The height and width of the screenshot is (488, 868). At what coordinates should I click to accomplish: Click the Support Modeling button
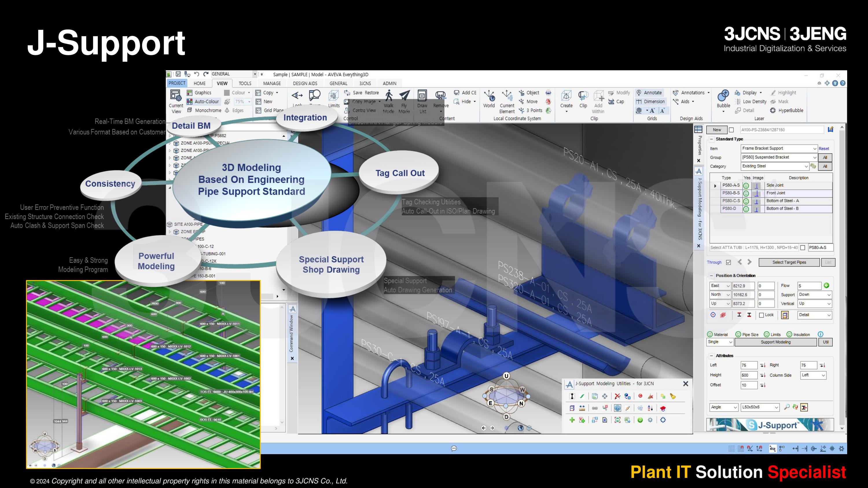pyautogui.click(x=775, y=342)
